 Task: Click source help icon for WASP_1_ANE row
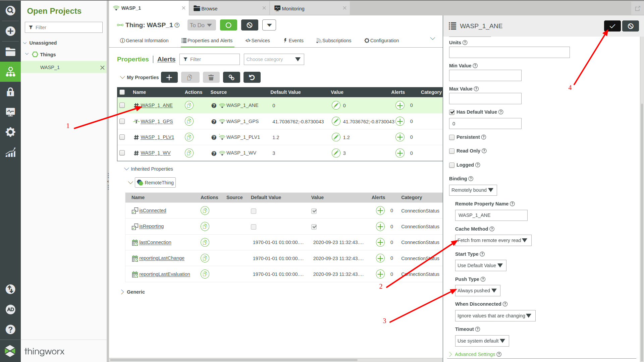214,106
